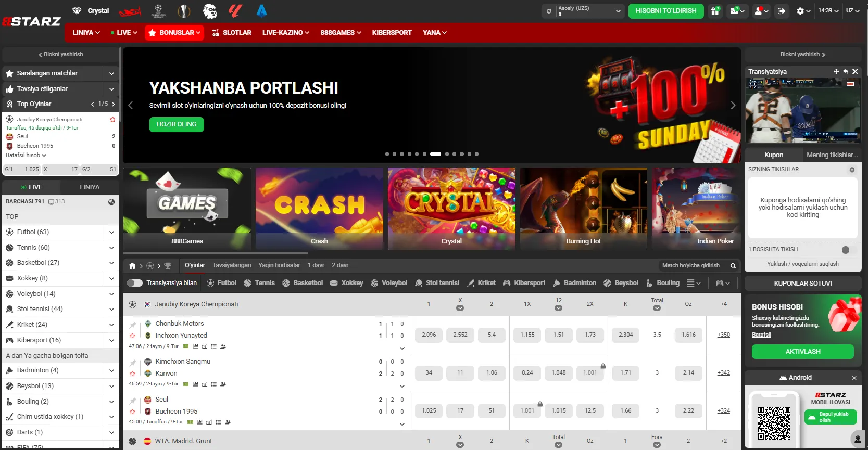Open the Total market dropdown in Koreya header

tap(657, 308)
